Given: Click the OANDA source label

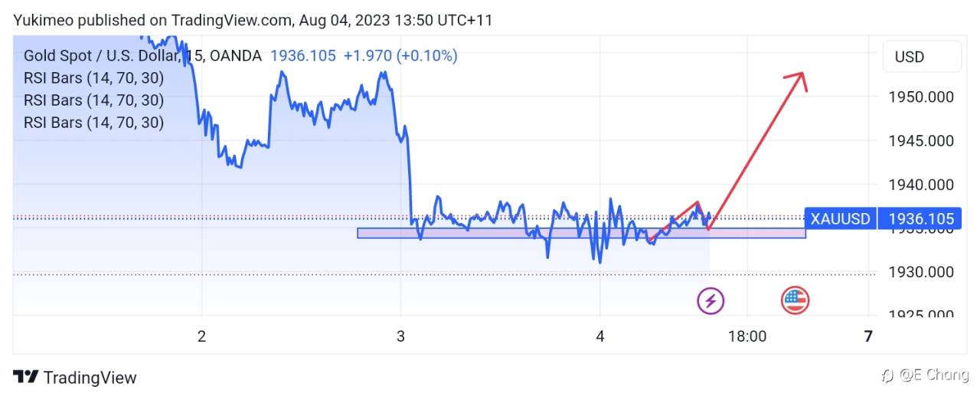Looking at the screenshot, I should [235, 56].
